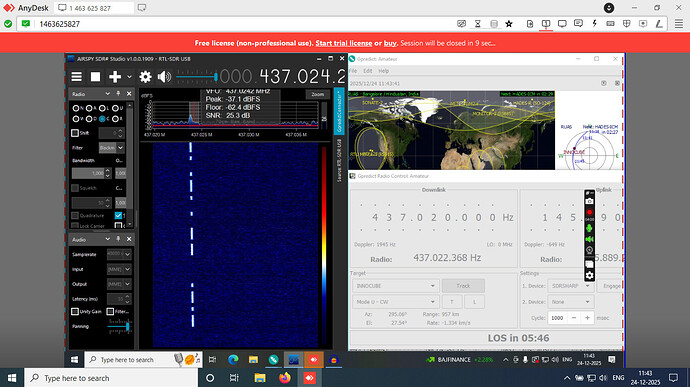Viewport: 690px width, 387px height.
Task: Click the plus add-source icon in SDR#
Action: 115,77
